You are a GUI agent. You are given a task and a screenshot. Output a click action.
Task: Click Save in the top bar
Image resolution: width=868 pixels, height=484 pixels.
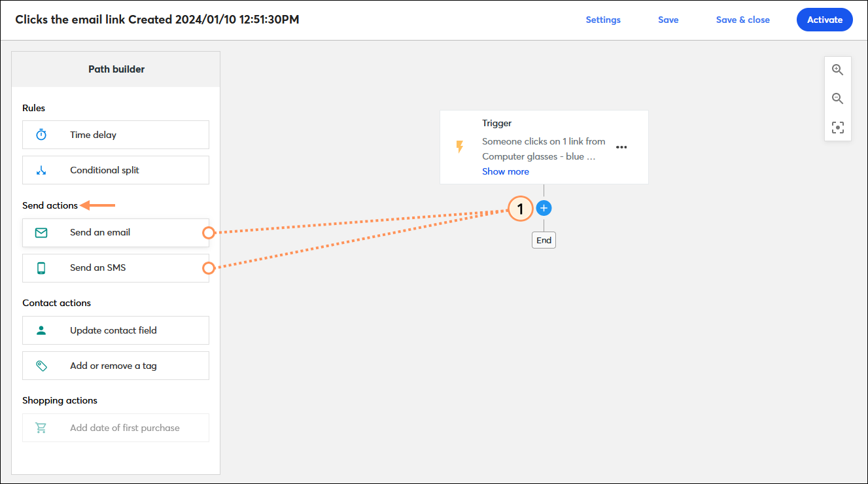point(668,20)
